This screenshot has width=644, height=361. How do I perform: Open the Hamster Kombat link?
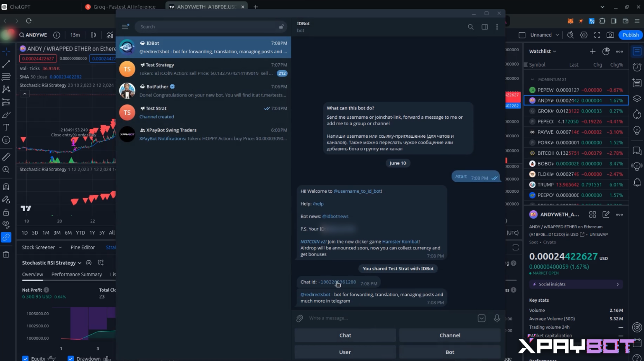[x=400, y=241]
